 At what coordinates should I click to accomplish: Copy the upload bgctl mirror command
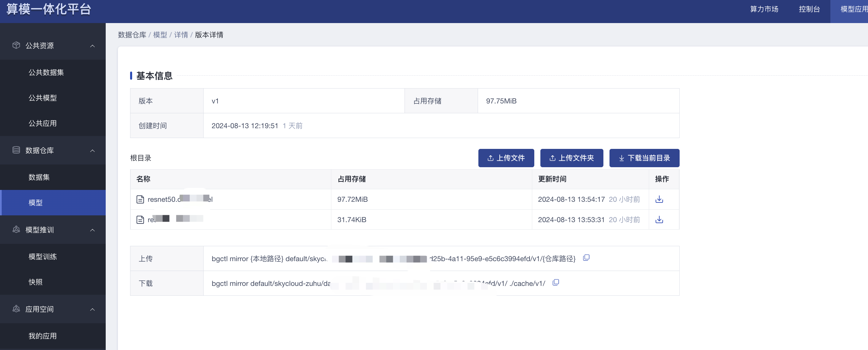586,258
